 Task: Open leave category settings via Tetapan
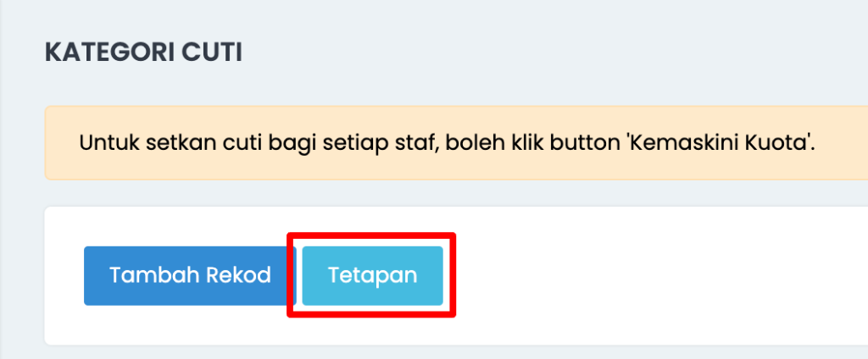point(373,275)
